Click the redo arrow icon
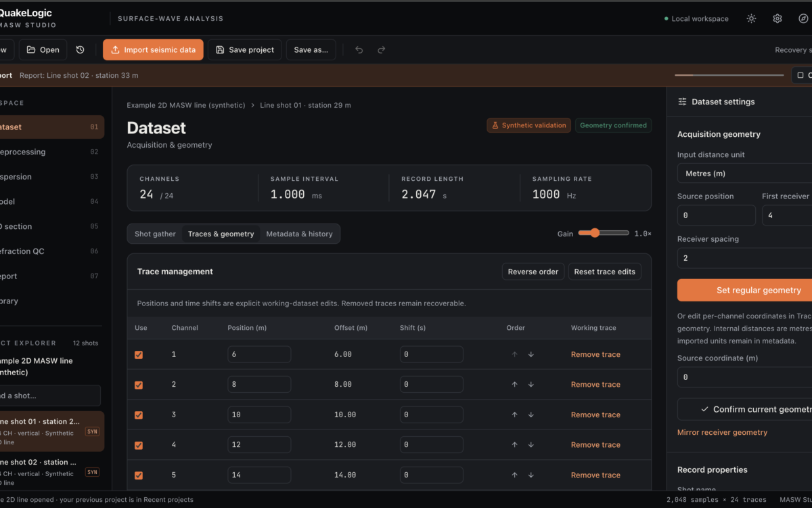This screenshot has width=812, height=508. 382,49
